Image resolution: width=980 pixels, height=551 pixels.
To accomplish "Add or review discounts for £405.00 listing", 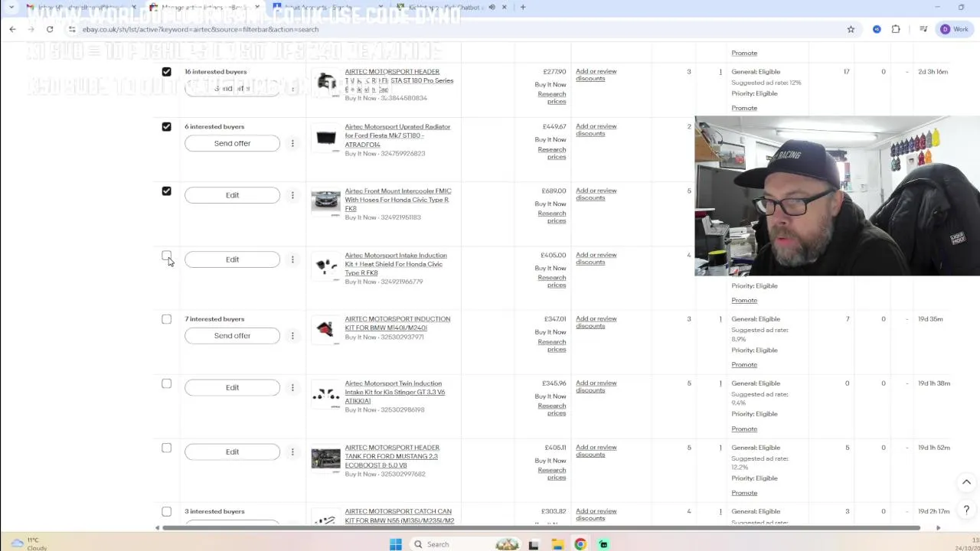I will [596, 259].
